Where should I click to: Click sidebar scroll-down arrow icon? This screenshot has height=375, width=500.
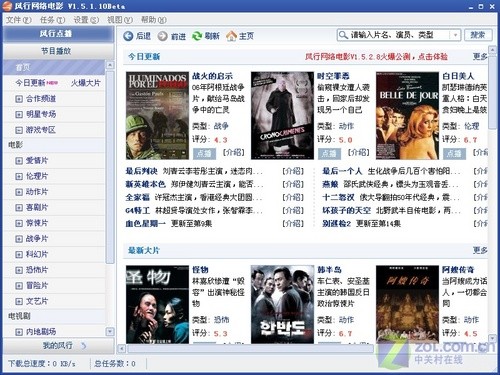[x=110, y=332]
